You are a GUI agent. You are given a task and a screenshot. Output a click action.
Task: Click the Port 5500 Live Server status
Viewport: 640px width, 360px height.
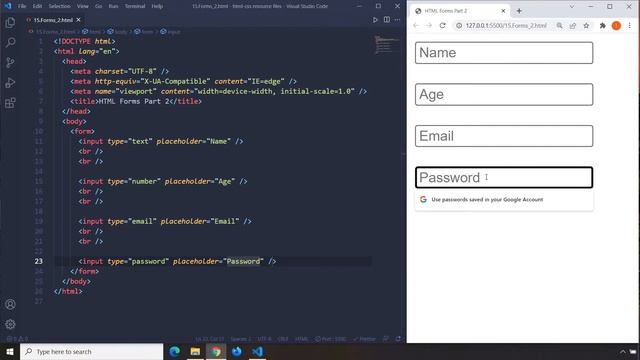point(330,339)
